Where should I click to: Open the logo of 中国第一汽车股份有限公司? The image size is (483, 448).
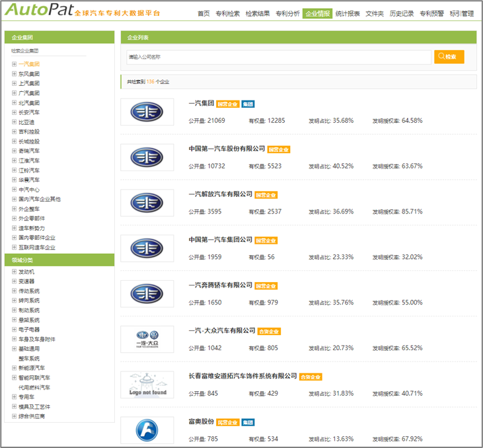[147, 157]
